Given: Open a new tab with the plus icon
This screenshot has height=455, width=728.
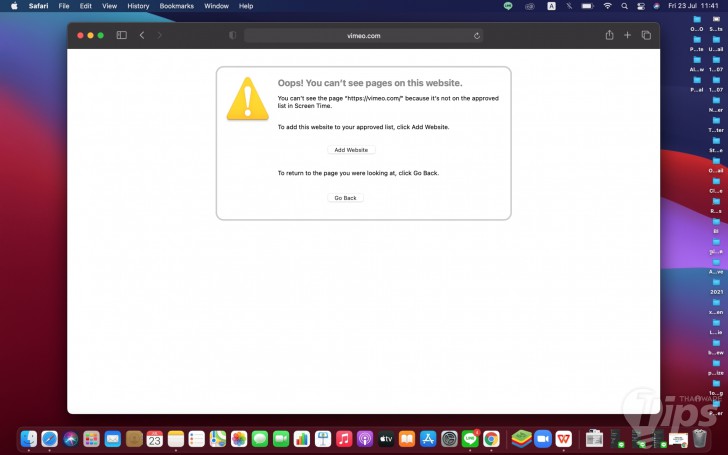Looking at the screenshot, I should pos(627,35).
